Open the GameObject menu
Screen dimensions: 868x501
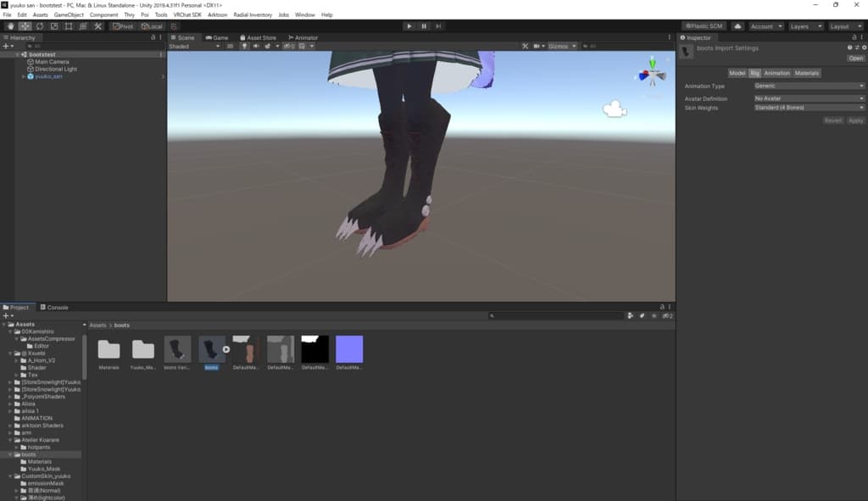69,14
